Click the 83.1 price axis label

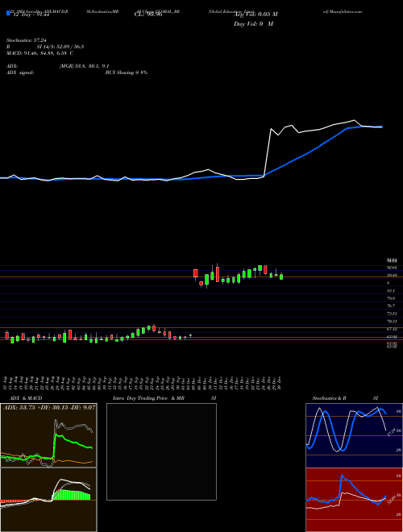[x=391, y=290]
